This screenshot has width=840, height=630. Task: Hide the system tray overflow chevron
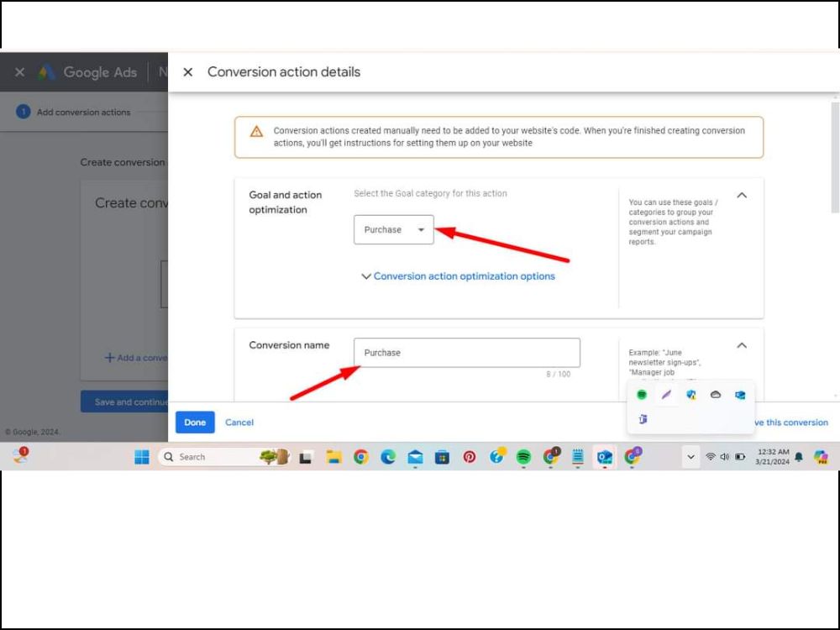690,457
